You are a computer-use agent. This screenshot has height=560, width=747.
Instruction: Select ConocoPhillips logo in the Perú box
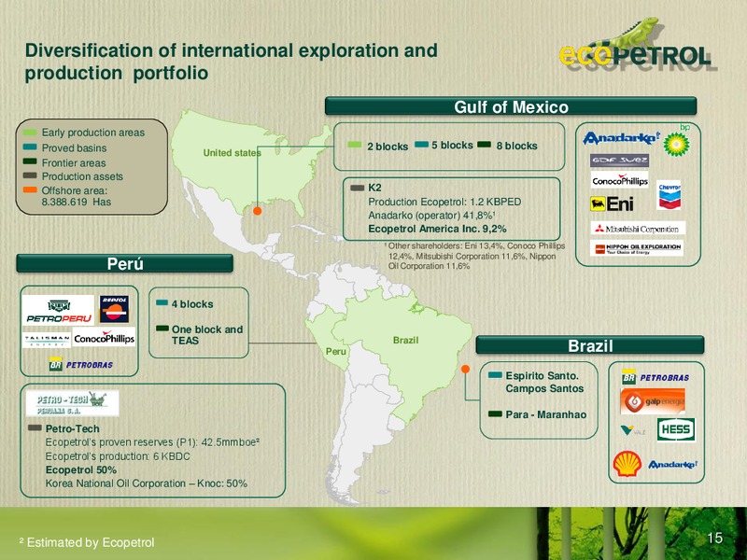pos(105,338)
